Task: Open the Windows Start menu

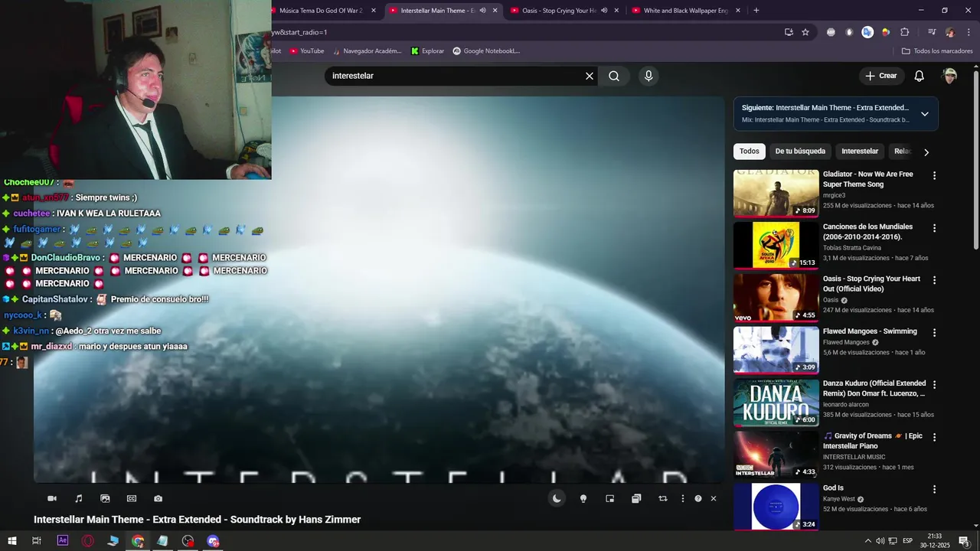Action: pyautogui.click(x=12, y=541)
